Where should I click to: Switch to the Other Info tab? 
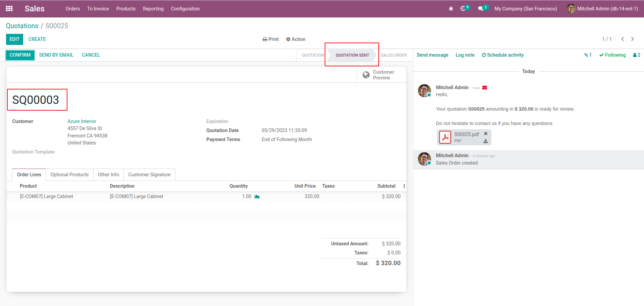[x=108, y=175]
